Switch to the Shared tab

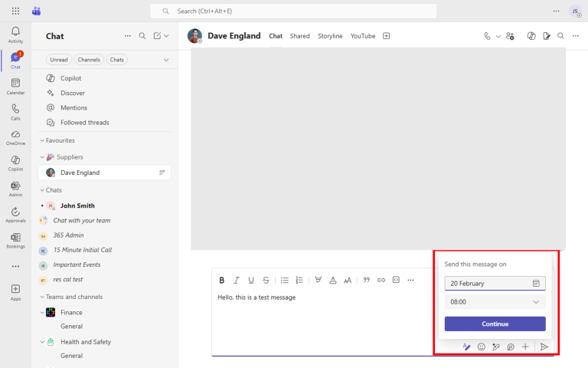point(299,36)
